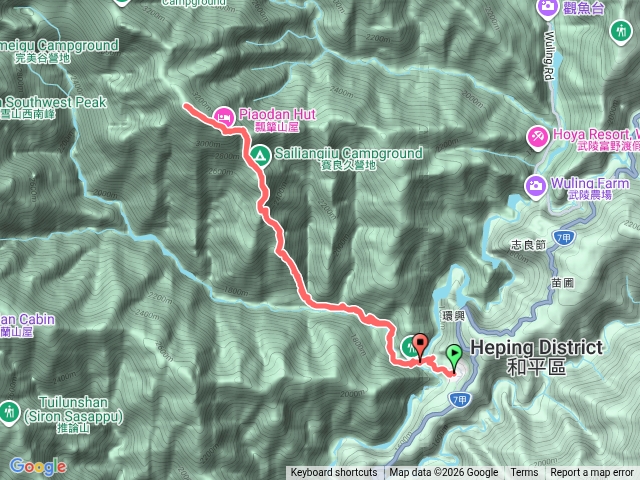Image resolution: width=640 pixels, height=480 pixels.
Task: Click the 7甲 highway shield near 志良節
Action: (x=564, y=238)
